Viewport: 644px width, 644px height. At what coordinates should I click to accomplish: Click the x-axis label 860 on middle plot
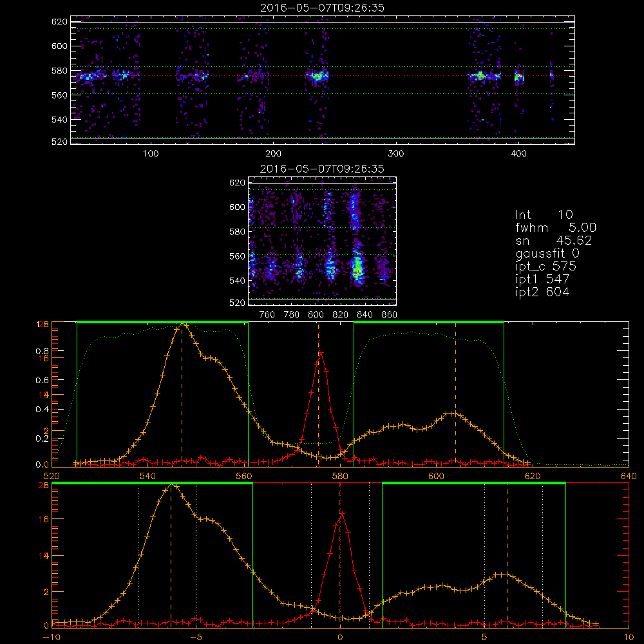click(x=390, y=315)
